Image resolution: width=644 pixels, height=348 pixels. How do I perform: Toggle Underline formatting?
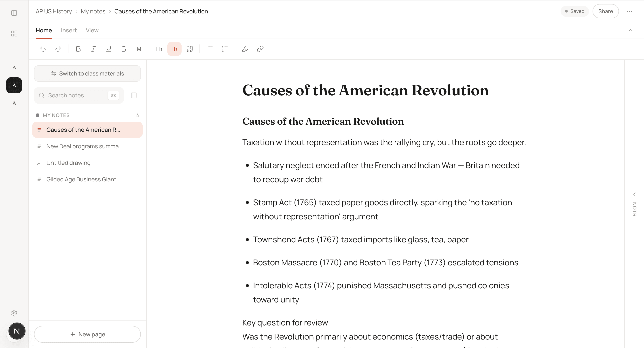click(x=108, y=49)
